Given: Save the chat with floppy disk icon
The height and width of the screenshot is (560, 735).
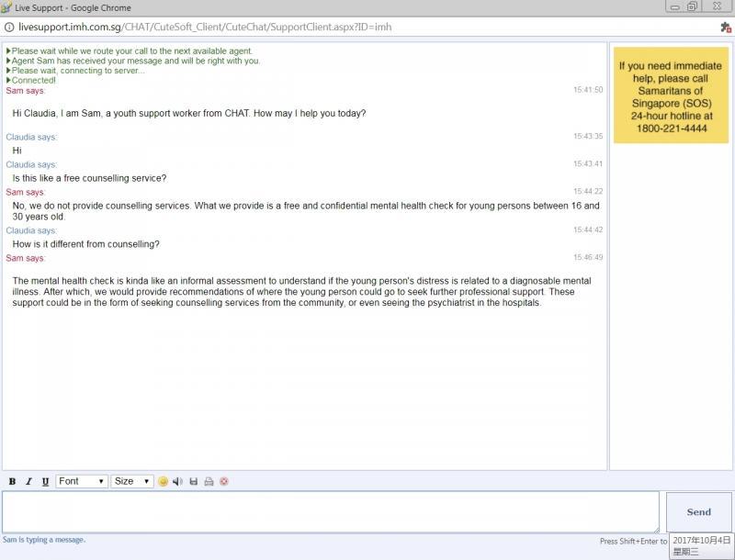Looking at the screenshot, I should [x=194, y=481].
